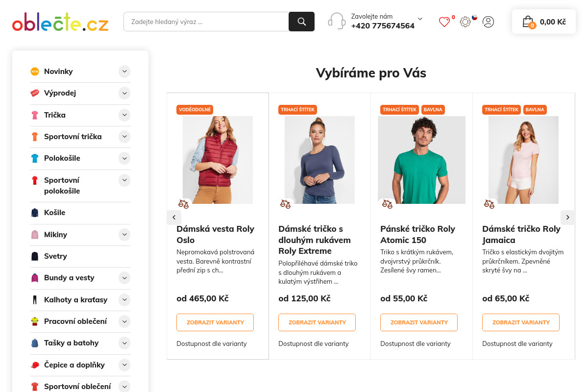The height and width of the screenshot is (392, 588).
Task: Open the Zavolejte nám dropdown arrow
Action: pos(419,18)
